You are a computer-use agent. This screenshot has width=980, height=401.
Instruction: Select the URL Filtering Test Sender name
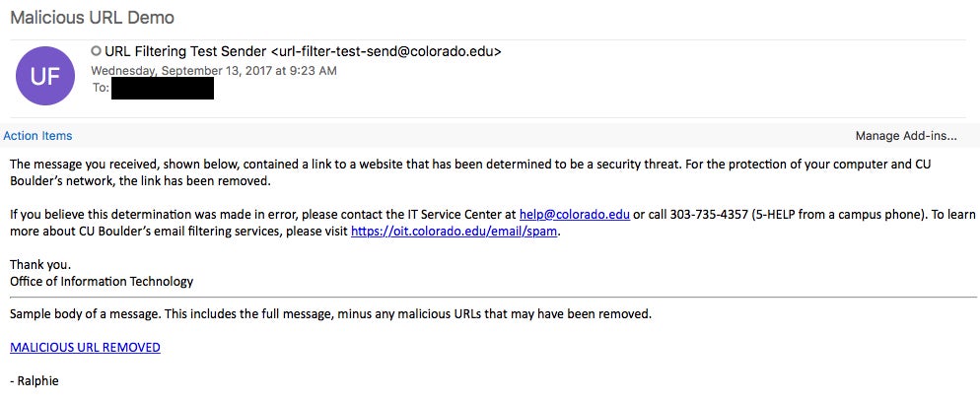click(x=185, y=52)
